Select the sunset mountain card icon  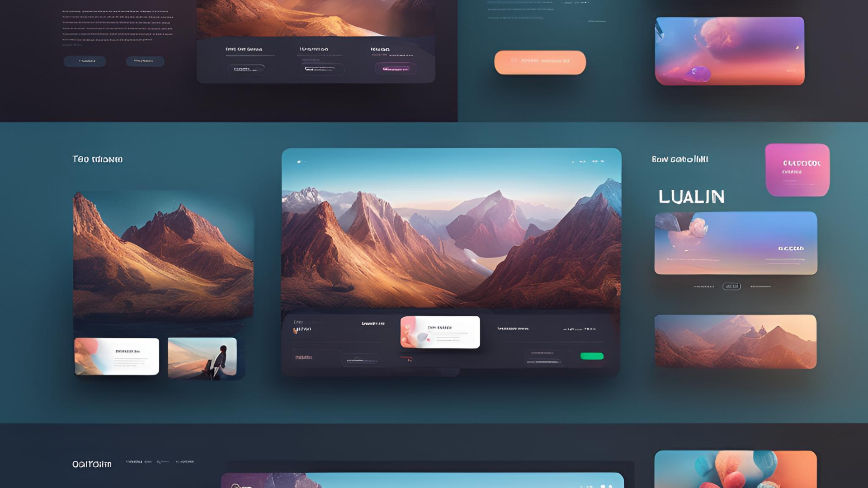pyautogui.click(x=735, y=342)
